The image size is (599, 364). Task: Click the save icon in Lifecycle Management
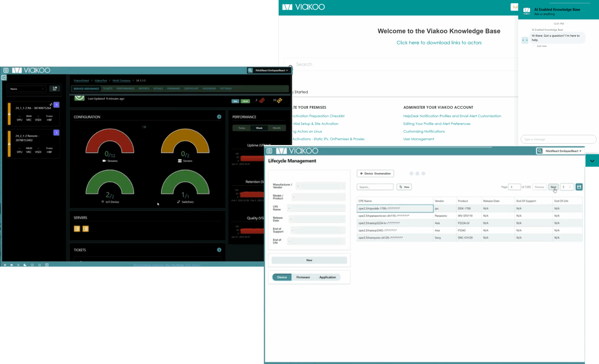(x=579, y=187)
